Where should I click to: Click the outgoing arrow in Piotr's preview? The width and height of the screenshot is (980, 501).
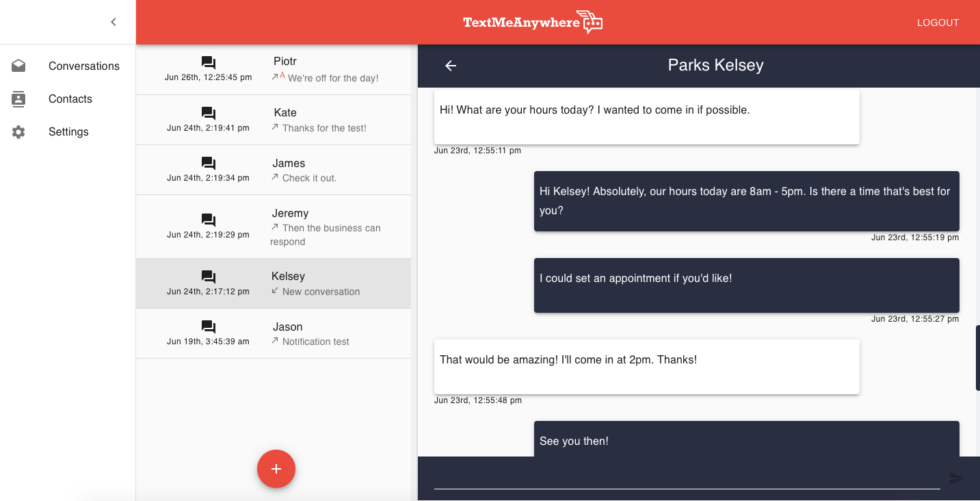point(275,77)
